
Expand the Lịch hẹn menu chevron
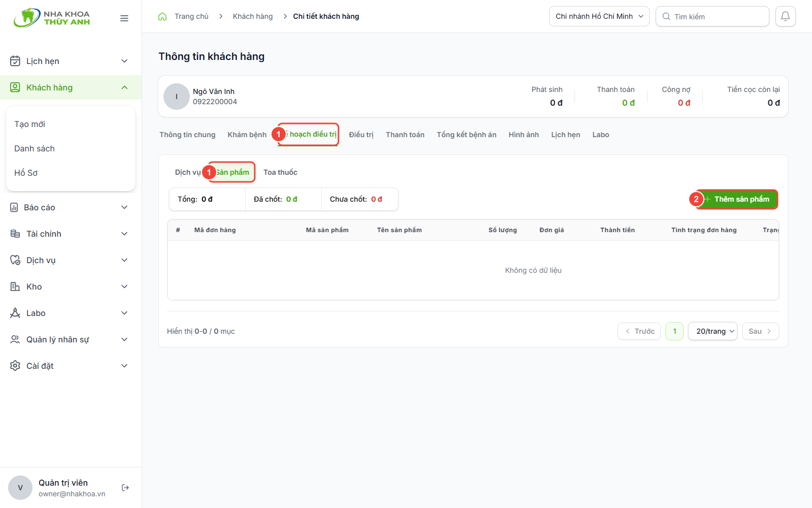click(x=124, y=61)
